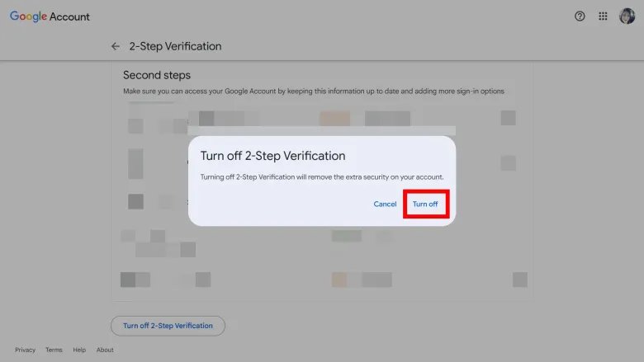Open the help question mark icon
The width and height of the screenshot is (644, 362).
coord(580,16)
